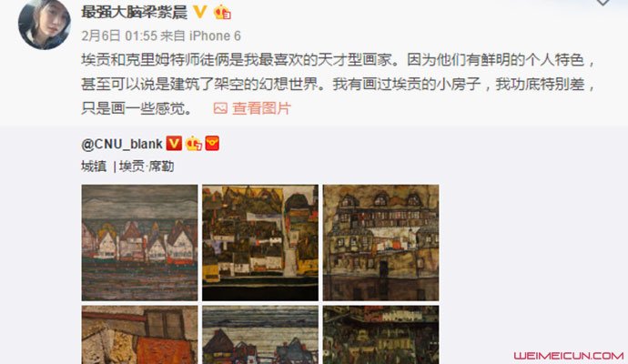The height and width of the screenshot is (364, 628).
Task: Open the poster's profile avatar photo
Action: coord(45,24)
